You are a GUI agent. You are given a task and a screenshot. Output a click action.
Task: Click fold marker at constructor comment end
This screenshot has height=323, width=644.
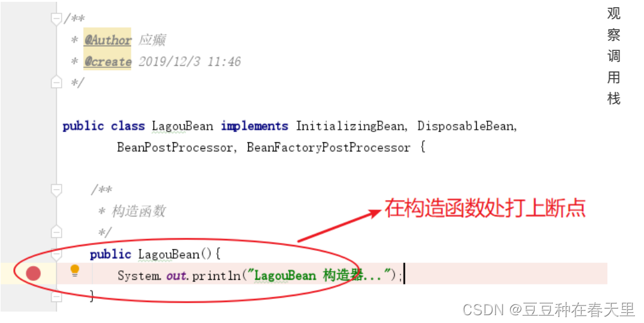pyautogui.click(x=56, y=232)
